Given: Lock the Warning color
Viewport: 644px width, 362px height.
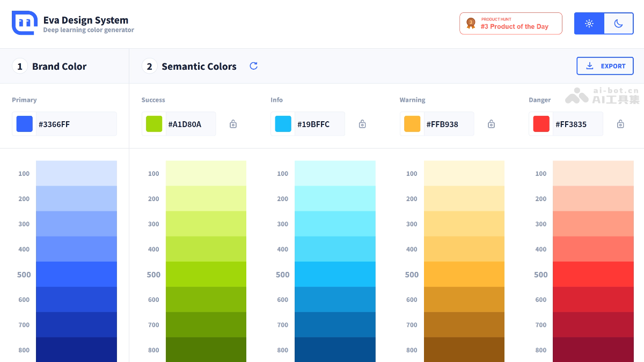Looking at the screenshot, I should tap(491, 123).
